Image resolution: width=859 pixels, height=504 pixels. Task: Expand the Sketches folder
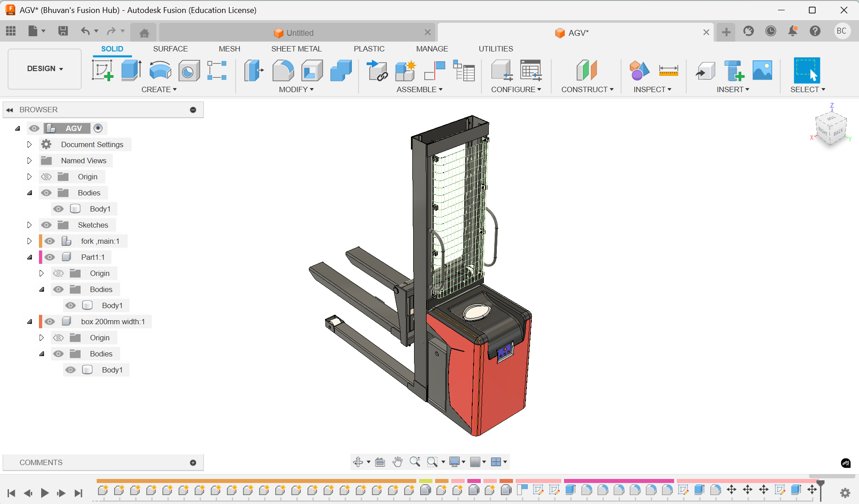[x=29, y=225]
